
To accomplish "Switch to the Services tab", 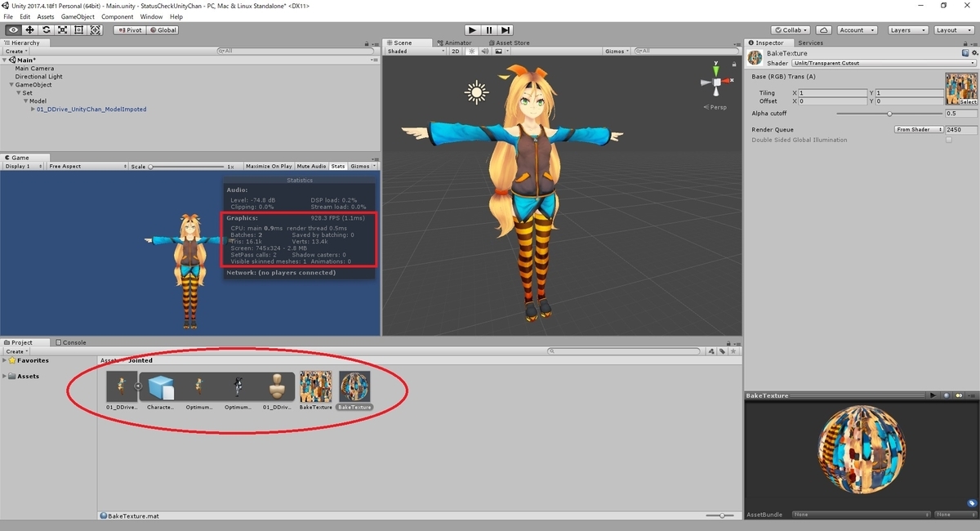I will (x=810, y=42).
